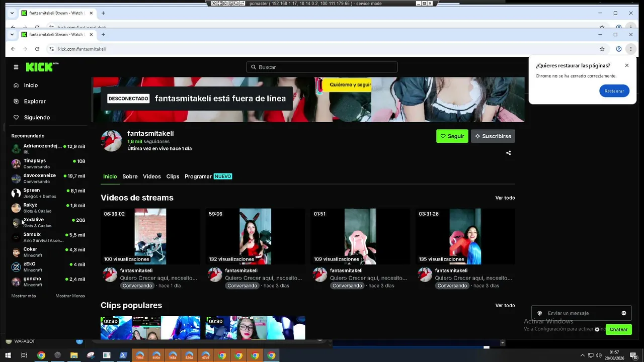Select the Inicio tab on the channel page

tap(110, 176)
